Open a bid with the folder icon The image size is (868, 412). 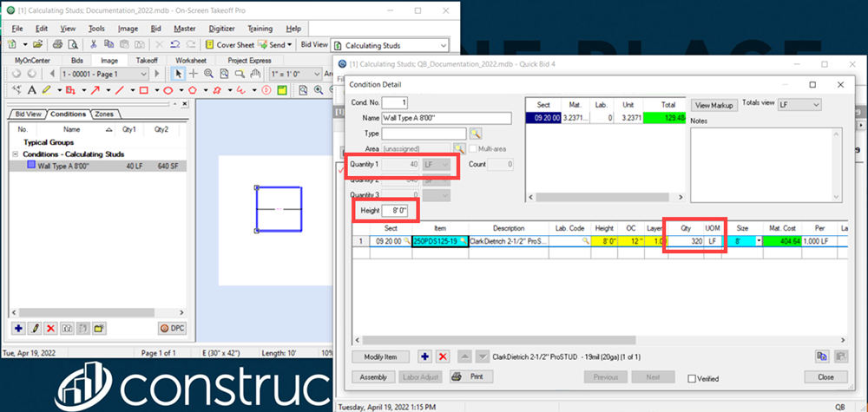[37, 45]
